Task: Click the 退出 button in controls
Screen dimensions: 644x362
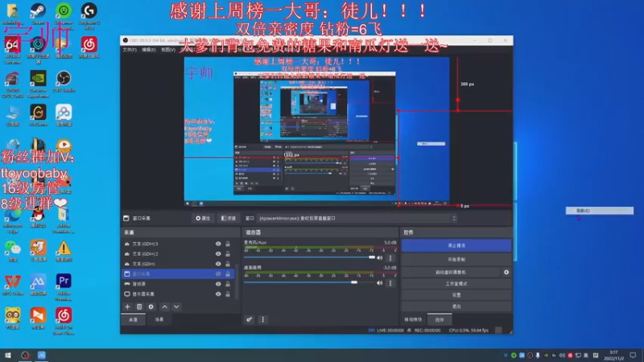Action: tap(456, 306)
